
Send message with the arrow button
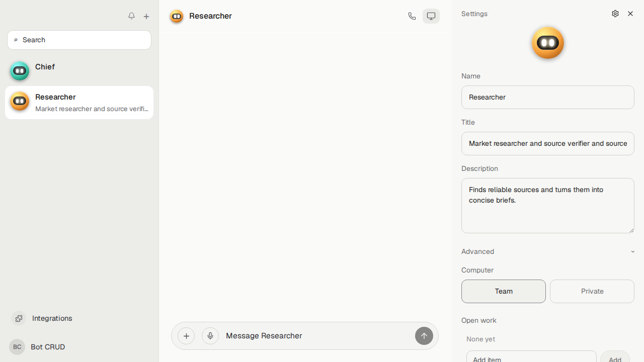point(424,336)
